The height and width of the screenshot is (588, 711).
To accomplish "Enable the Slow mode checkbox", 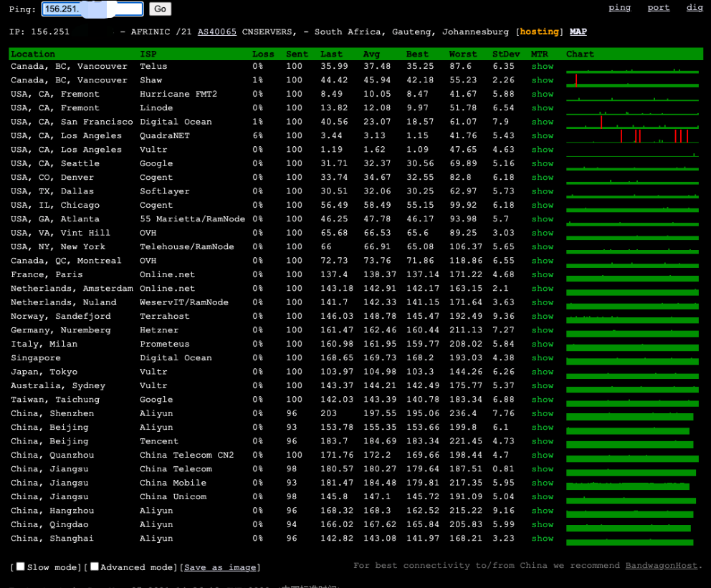I will click(x=20, y=567).
